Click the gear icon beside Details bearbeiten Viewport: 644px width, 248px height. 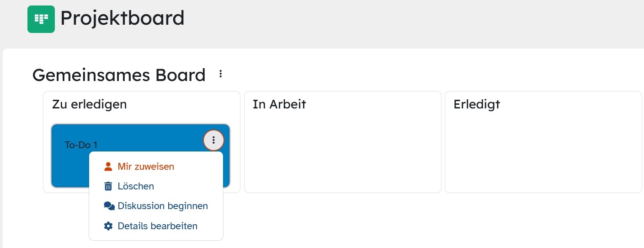[108, 226]
